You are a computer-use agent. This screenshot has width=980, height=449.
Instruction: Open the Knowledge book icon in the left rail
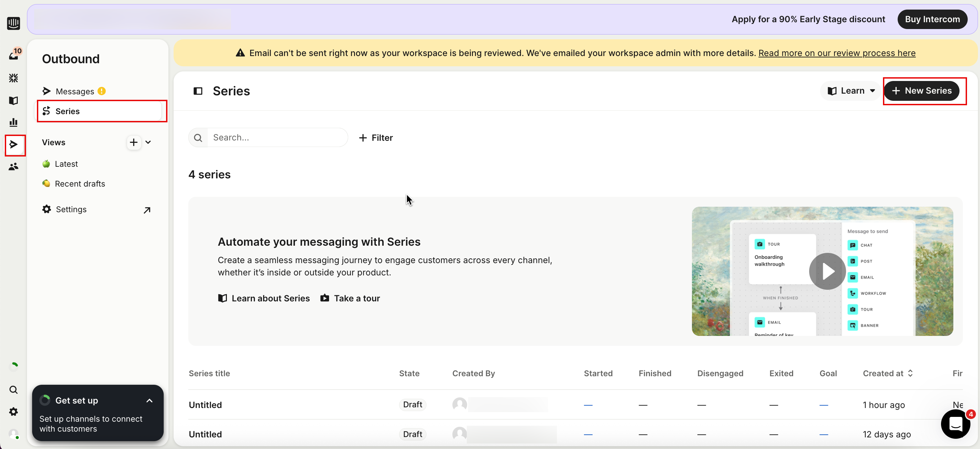pyautogui.click(x=14, y=100)
